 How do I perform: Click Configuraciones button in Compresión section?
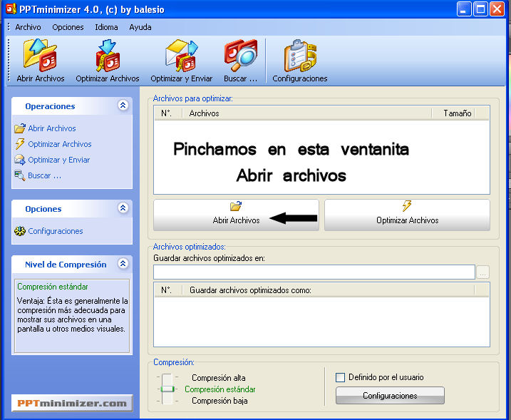pos(390,396)
